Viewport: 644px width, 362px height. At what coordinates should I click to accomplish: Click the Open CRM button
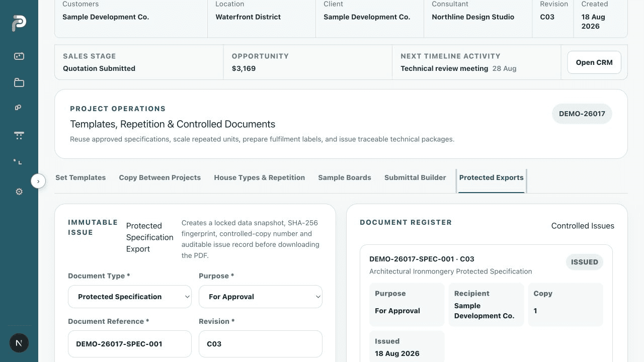pos(594,62)
